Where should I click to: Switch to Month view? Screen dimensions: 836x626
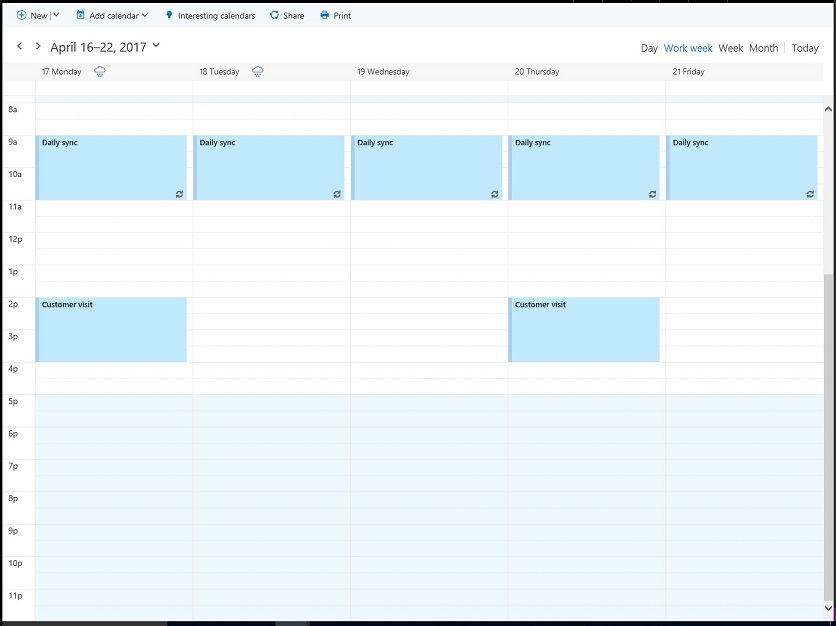(x=763, y=48)
